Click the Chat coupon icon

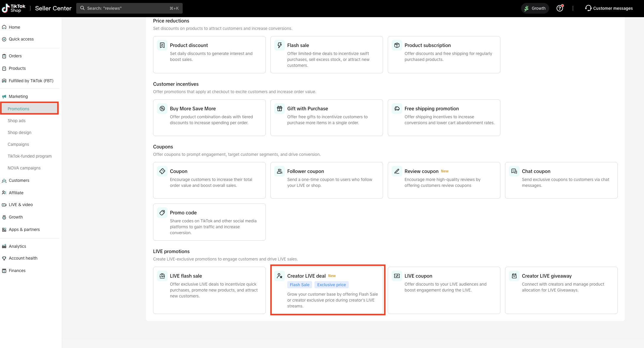514,171
